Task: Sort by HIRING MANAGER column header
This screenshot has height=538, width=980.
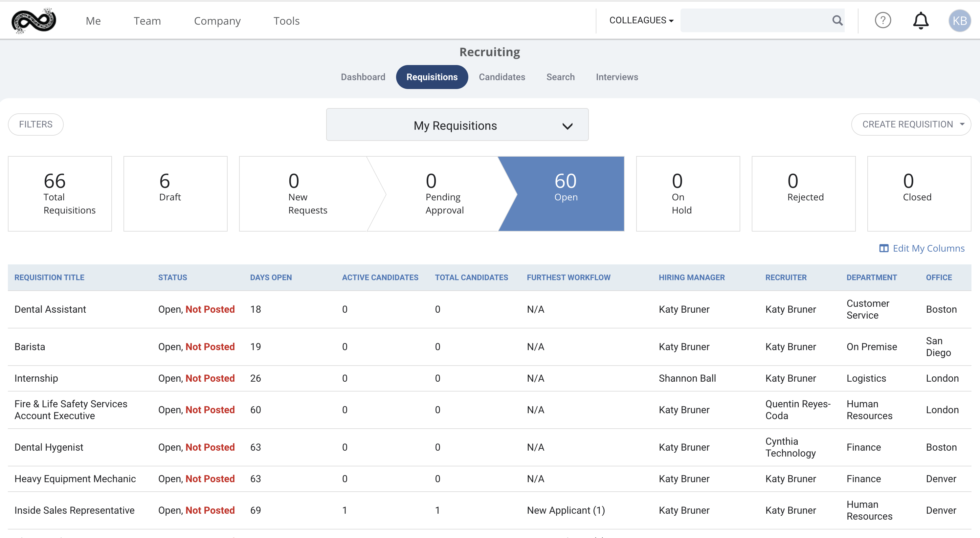Action: coord(692,277)
